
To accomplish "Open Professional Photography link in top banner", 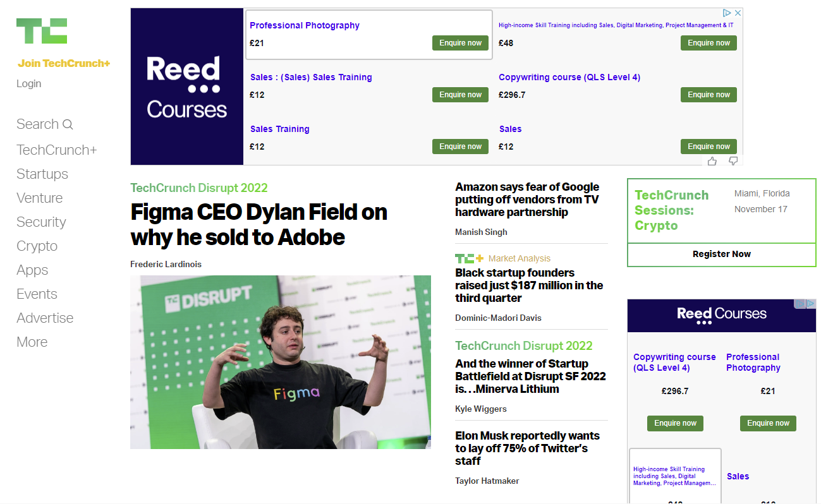I will click(x=305, y=25).
